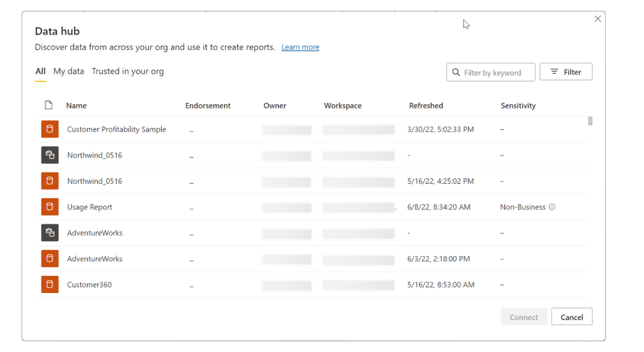Click the Customer Profitability Sample dataset icon

[x=50, y=129]
